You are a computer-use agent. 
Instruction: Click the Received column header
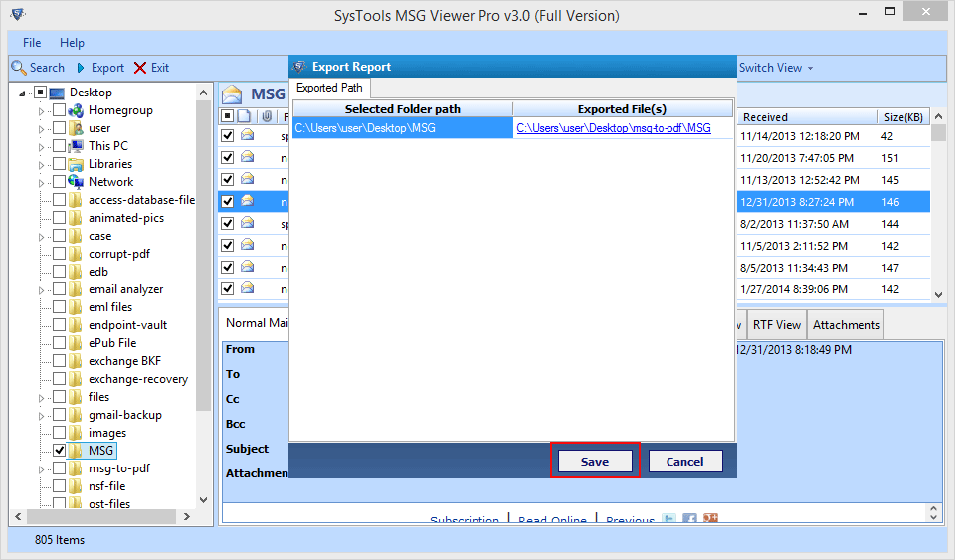tap(806, 117)
